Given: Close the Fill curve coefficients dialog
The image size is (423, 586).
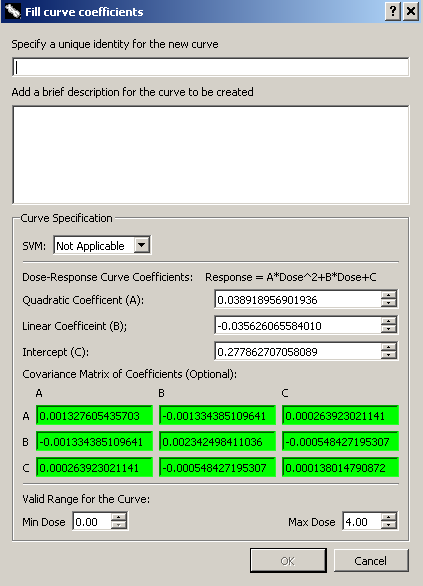Looking at the screenshot, I should (x=411, y=12).
